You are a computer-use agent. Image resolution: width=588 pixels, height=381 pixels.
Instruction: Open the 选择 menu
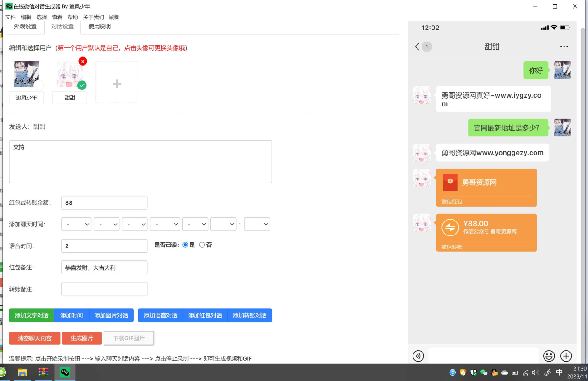tap(42, 17)
